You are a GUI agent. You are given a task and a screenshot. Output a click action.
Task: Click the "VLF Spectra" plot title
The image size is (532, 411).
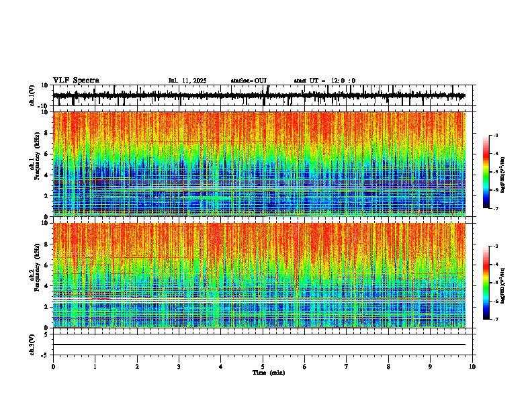click(76, 81)
